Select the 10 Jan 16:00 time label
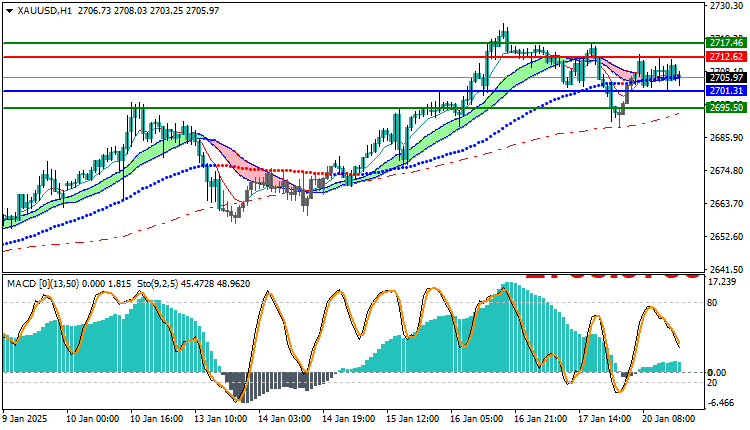Viewport: 750px width, 430px height. [x=156, y=419]
